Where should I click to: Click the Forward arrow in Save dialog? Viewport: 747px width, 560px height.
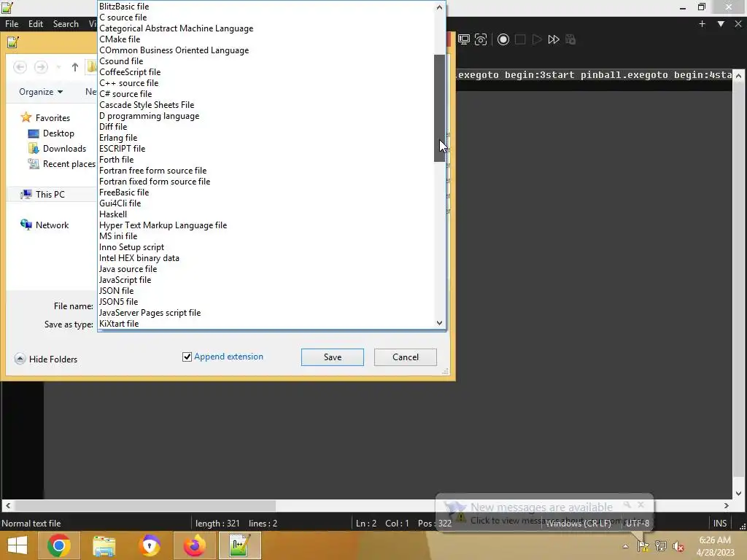coord(41,67)
